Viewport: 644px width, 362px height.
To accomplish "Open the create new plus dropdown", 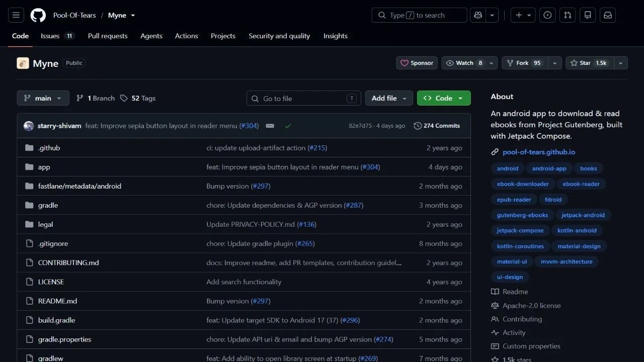I will [x=523, y=15].
